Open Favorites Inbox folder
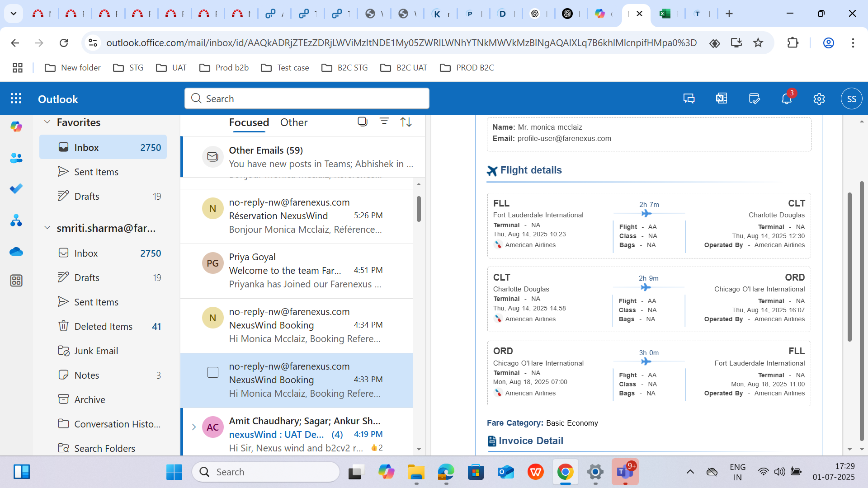Screen dimensions: 868x488 click(103, 147)
